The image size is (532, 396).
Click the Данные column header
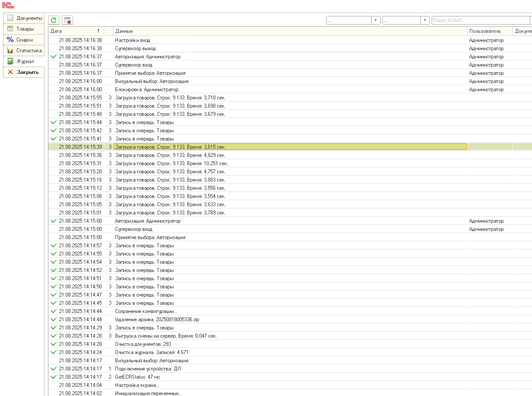[x=290, y=31]
